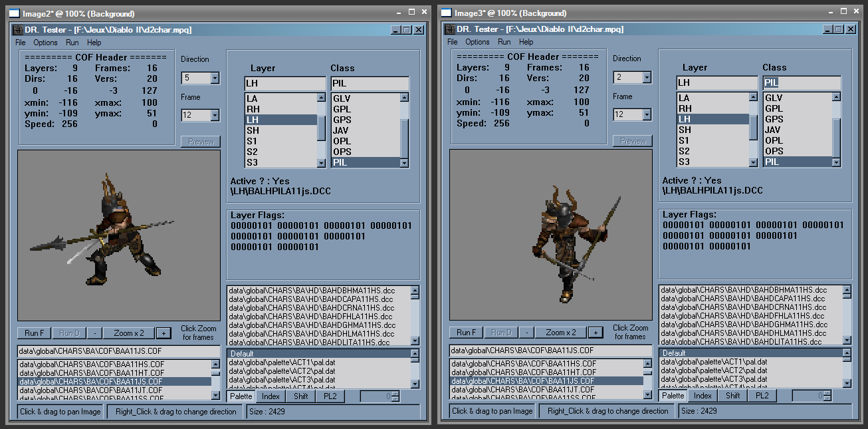868x429 pixels.
Task: Click the minus zoom button in Image2
Action: (x=95, y=333)
